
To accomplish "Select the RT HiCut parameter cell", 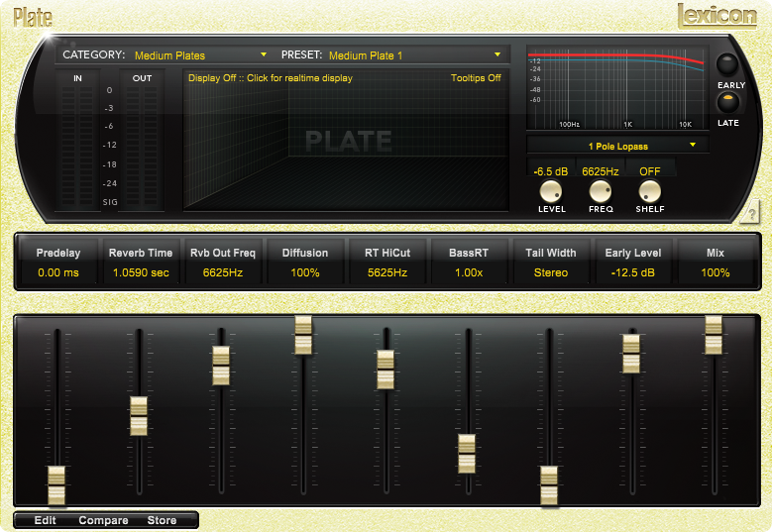I will pos(387,263).
